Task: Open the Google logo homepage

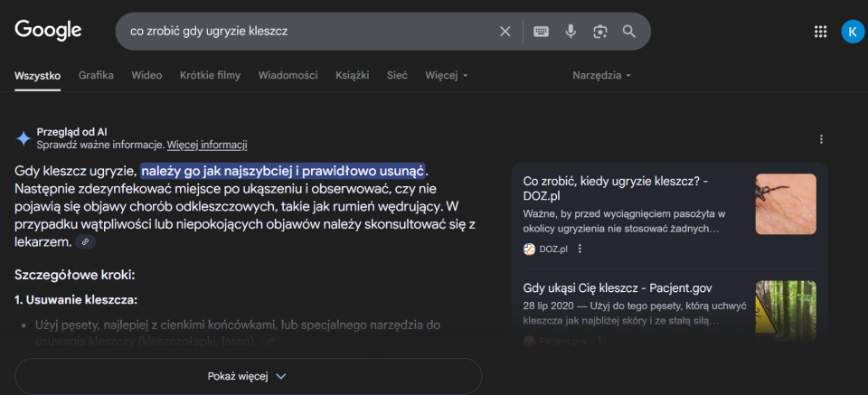Action: (x=48, y=31)
